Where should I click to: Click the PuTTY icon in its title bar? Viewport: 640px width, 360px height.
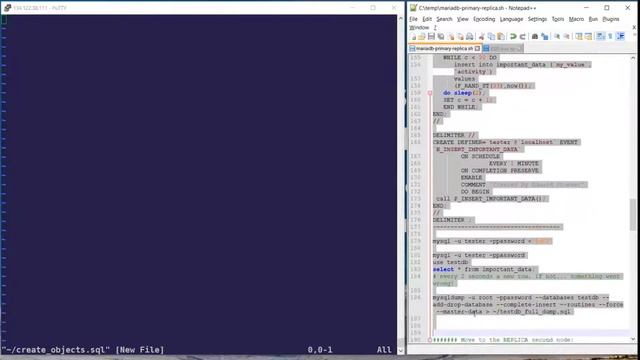tap(7, 8)
